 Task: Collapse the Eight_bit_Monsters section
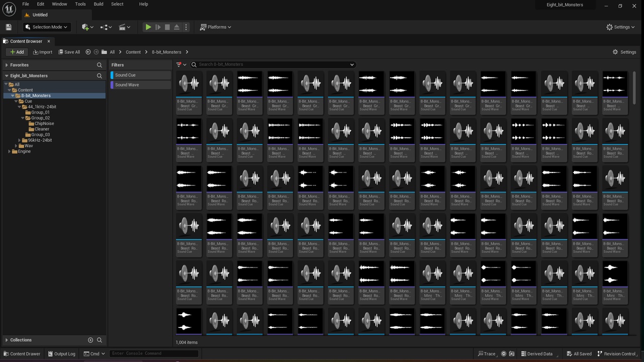click(x=7, y=75)
